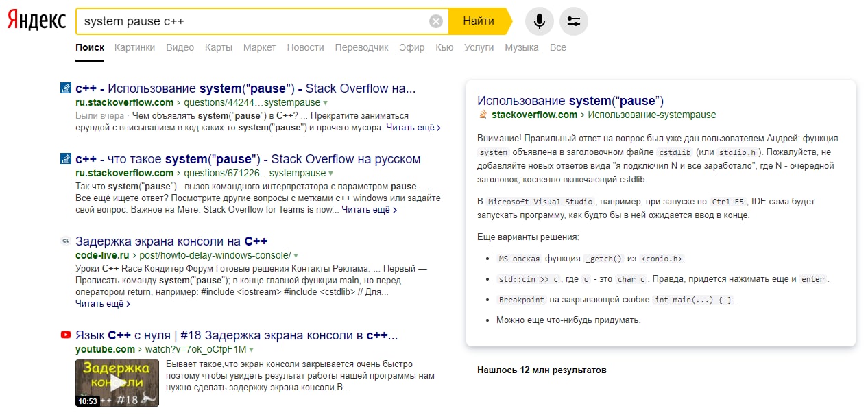Click Читать ещё in code-live.ru result
868x417 pixels.
tap(103, 303)
